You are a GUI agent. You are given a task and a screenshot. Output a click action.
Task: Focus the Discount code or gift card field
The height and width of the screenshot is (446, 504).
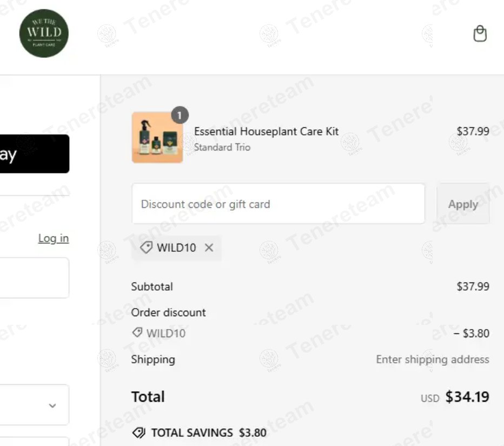[278, 204]
